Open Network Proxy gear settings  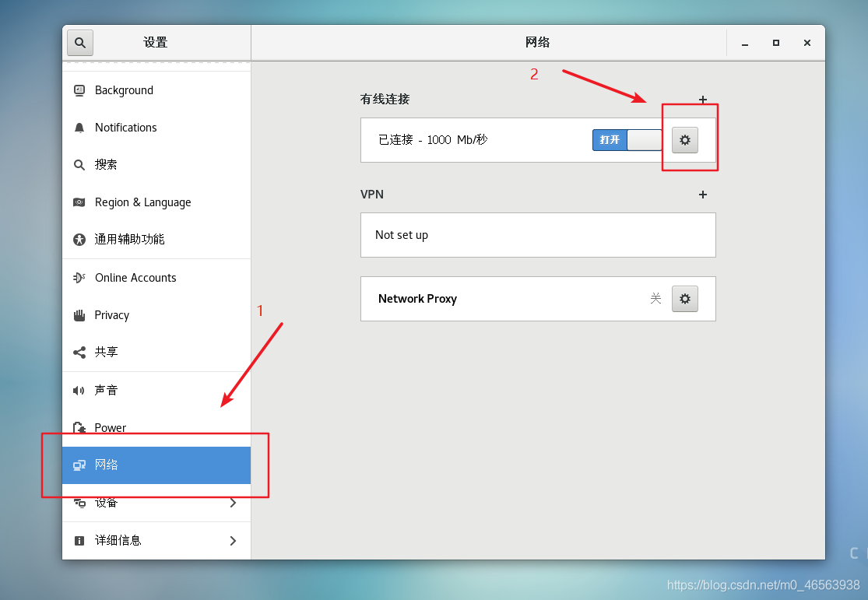tap(685, 299)
